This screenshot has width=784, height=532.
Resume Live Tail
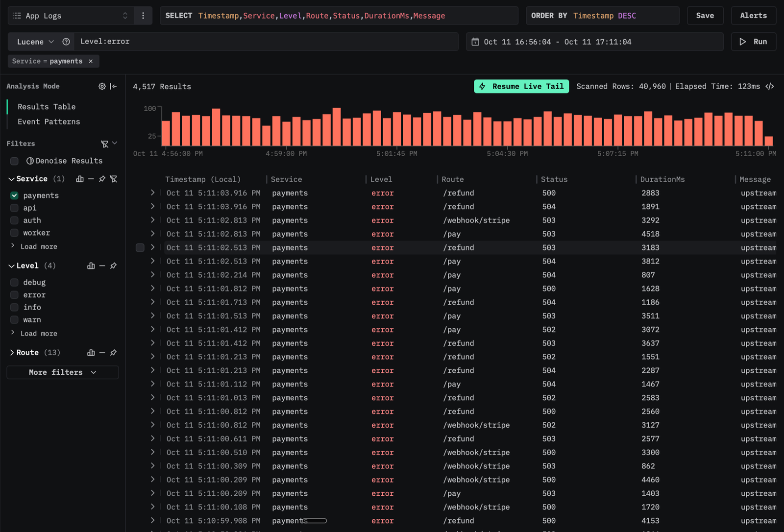521,86
